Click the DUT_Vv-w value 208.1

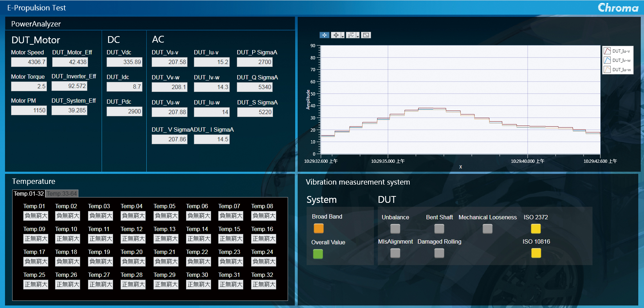170,87
